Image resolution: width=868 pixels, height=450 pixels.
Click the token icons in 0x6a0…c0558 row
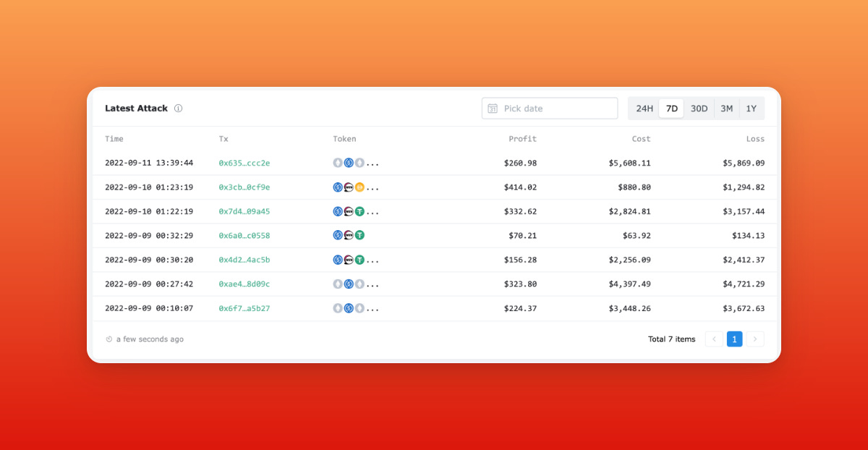pos(349,235)
